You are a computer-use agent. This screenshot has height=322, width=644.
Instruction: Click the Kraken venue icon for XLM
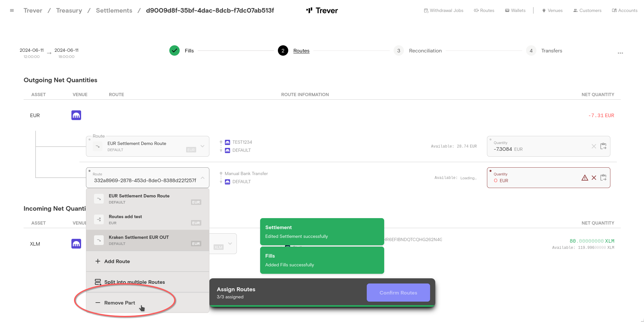pyautogui.click(x=76, y=244)
